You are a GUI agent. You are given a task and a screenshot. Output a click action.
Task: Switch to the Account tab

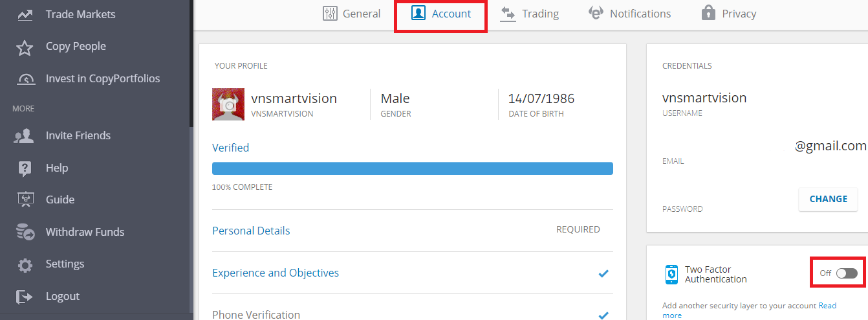coord(441,14)
